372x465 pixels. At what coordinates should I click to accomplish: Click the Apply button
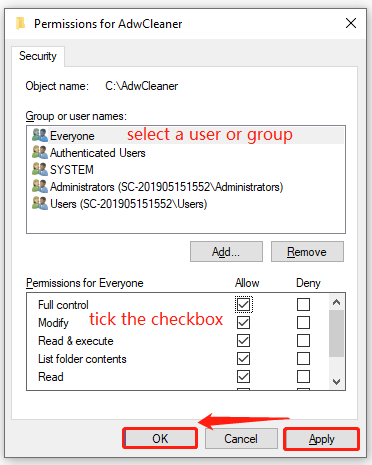(x=321, y=439)
